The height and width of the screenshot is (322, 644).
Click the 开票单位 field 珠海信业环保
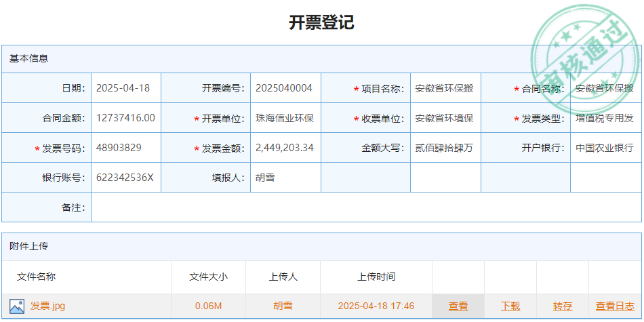click(x=285, y=118)
